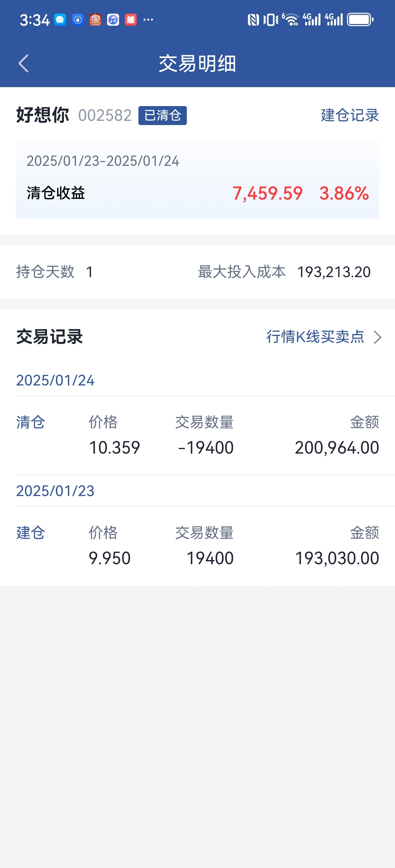
Task: Tap the stock name 好想你
Action: 42,115
